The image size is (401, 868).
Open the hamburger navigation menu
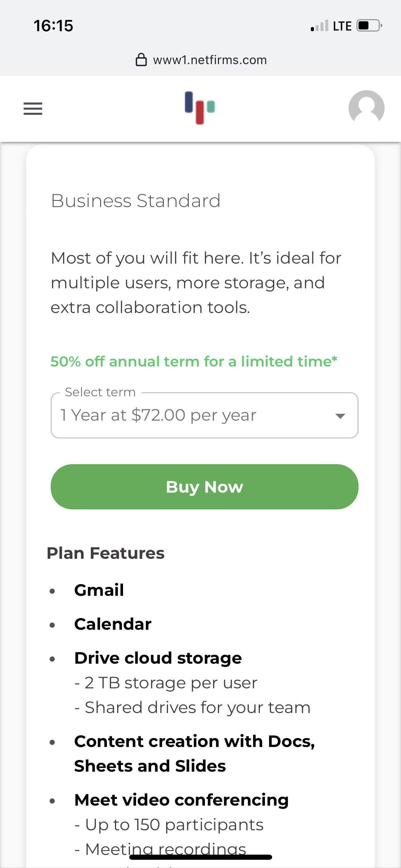33,109
